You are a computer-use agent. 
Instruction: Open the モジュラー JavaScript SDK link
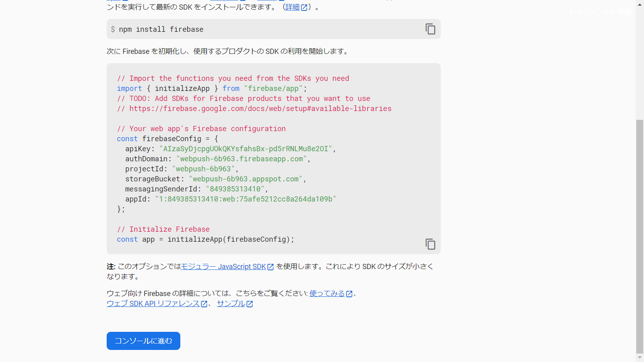click(x=223, y=267)
